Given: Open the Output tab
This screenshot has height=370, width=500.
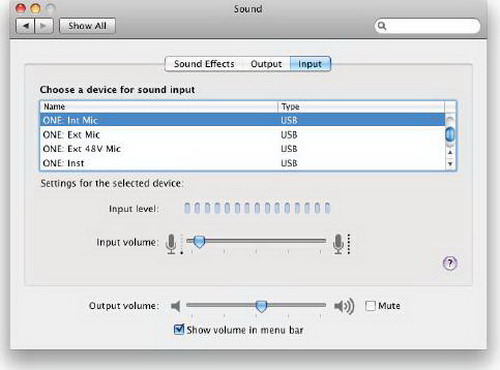Looking at the screenshot, I should (266, 64).
